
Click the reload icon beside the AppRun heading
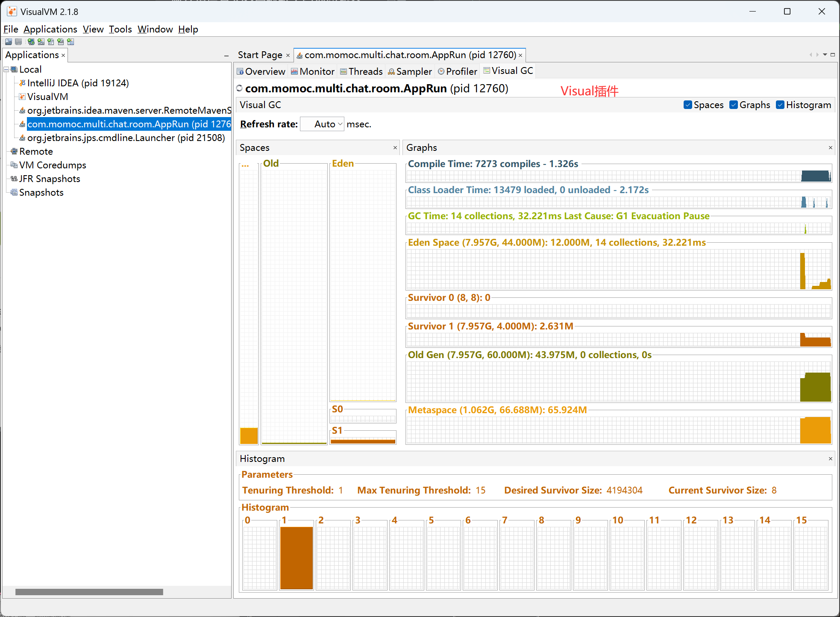click(239, 88)
